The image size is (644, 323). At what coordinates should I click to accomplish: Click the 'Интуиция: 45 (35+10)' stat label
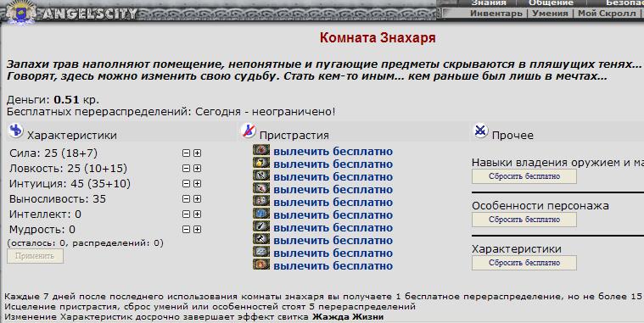70,184
